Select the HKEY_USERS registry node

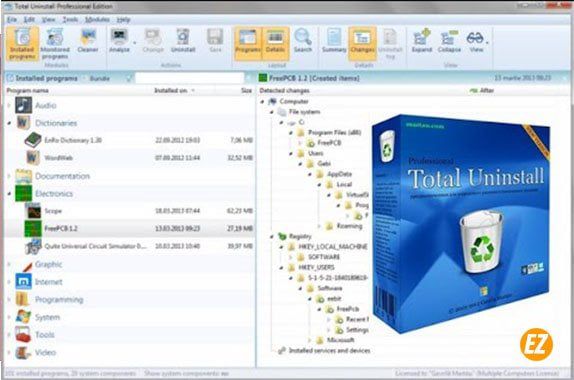(316, 267)
